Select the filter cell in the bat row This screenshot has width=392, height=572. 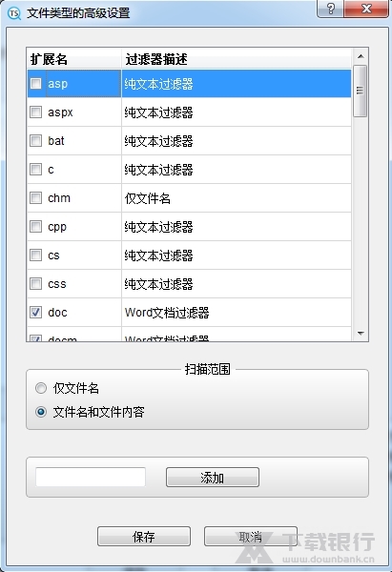(237, 141)
